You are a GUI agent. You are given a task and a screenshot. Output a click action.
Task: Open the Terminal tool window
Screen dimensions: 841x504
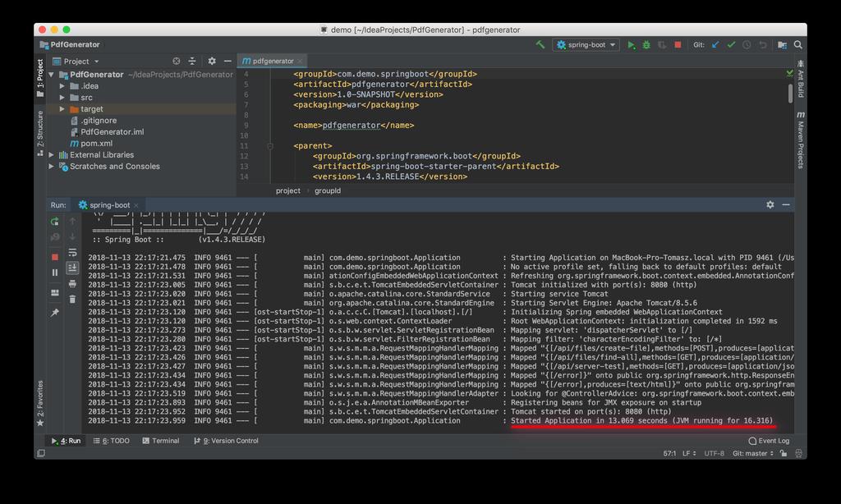pos(160,441)
